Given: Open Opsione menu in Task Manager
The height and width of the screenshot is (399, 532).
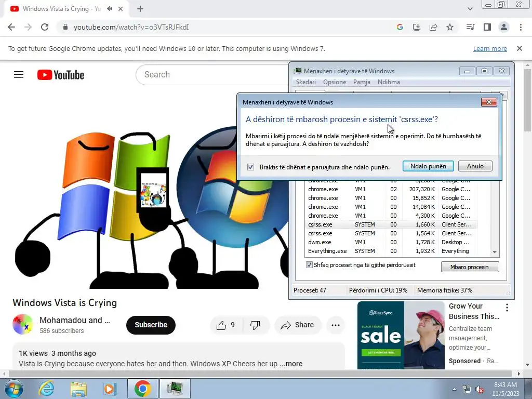Looking at the screenshot, I should 335,82.
